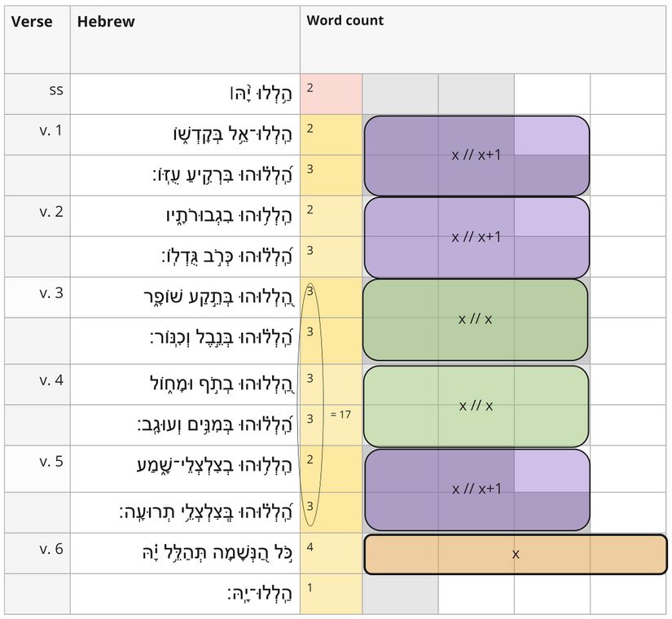Viewport: 672px width, 619px height.
Task: Select the "v. 3" verse label
Action: [51, 292]
